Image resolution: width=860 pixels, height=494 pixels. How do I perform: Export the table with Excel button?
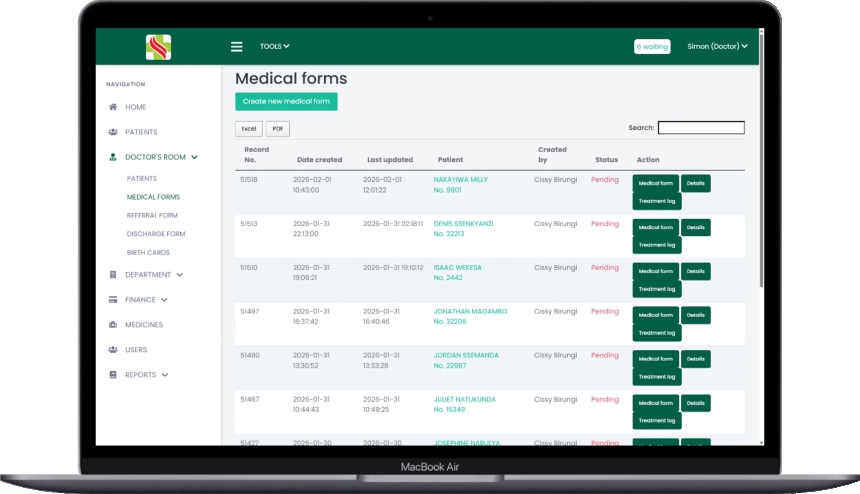(x=249, y=129)
